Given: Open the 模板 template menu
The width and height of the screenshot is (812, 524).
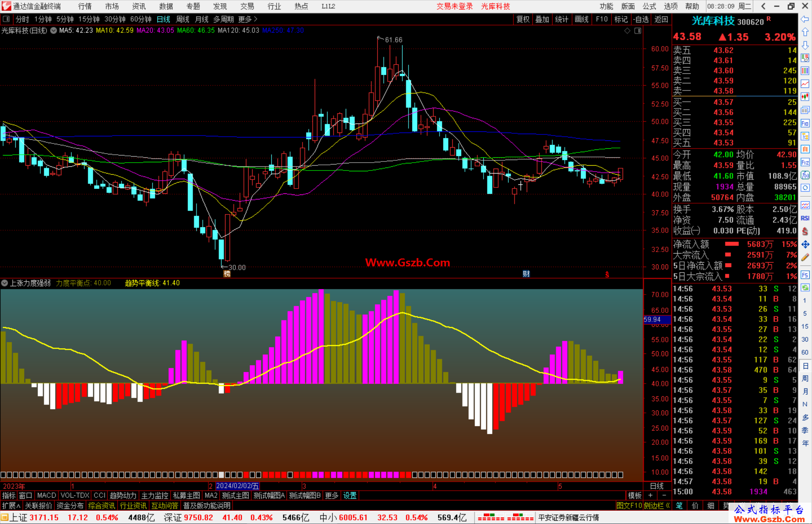Looking at the screenshot, I should click(635, 495).
